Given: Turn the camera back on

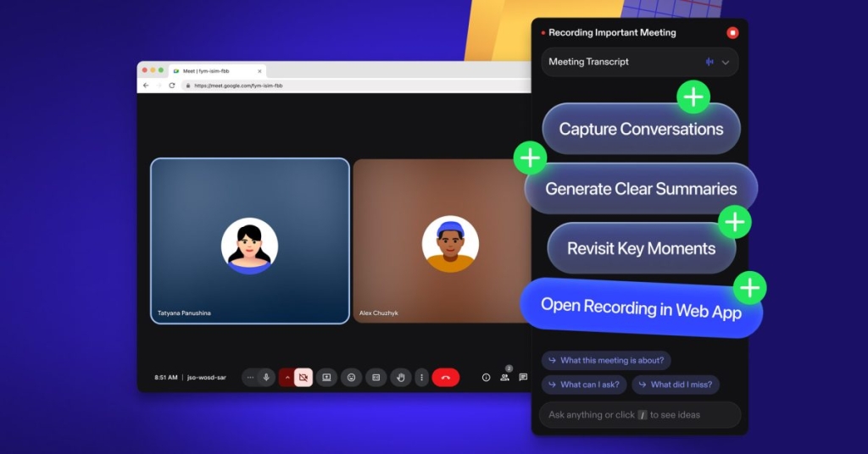Looking at the screenshot, I should click(303, 378).
